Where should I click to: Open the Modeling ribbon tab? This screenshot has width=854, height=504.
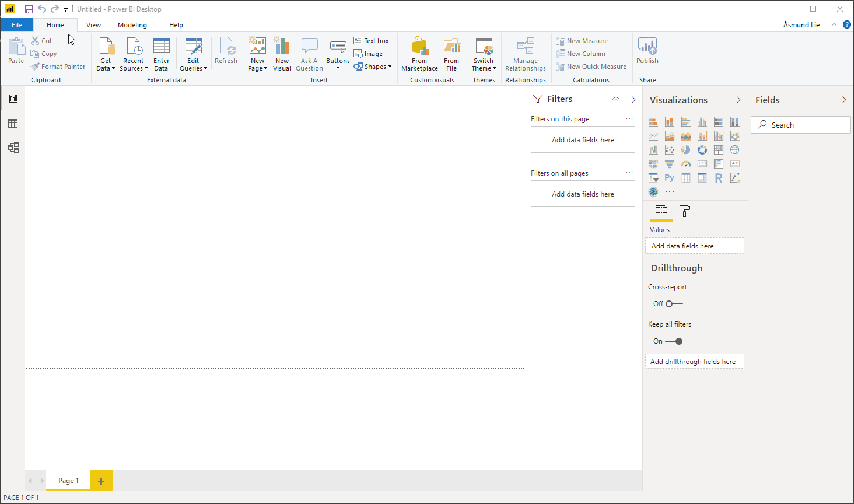point(132,25)
